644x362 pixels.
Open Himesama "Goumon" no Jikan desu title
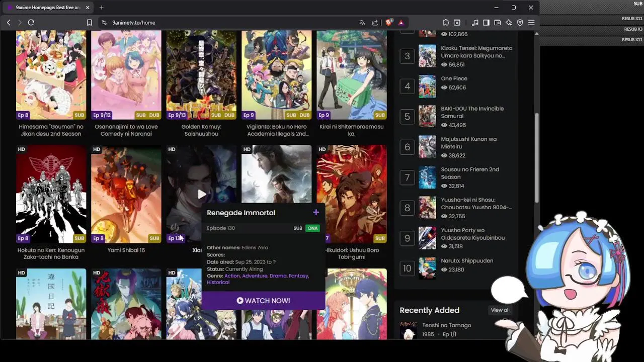(x=51, y=130)
